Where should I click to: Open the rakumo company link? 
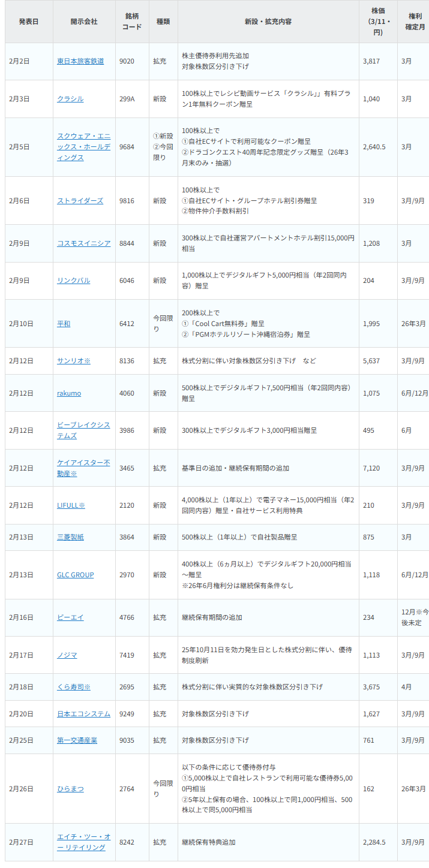(69, 393)
